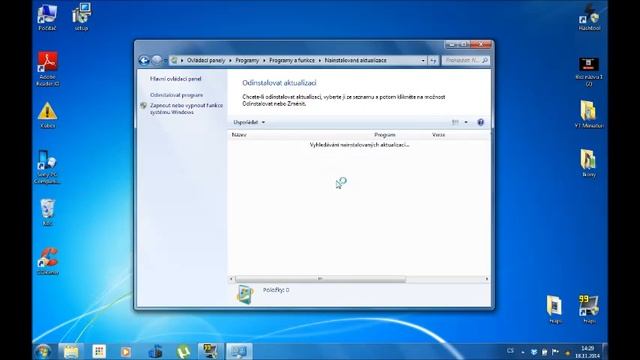The image size is (640, 360).
Task: Go back with the Explorer back arrow
Action: coord(144,61)
